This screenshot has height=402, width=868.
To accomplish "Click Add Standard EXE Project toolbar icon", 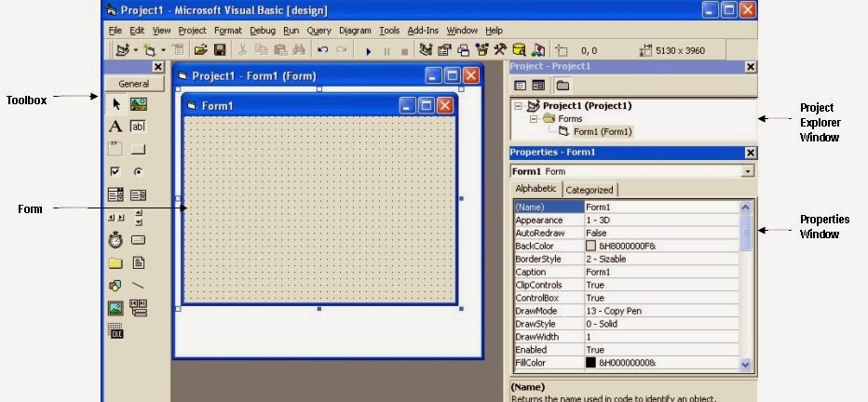I will [122, 50].
